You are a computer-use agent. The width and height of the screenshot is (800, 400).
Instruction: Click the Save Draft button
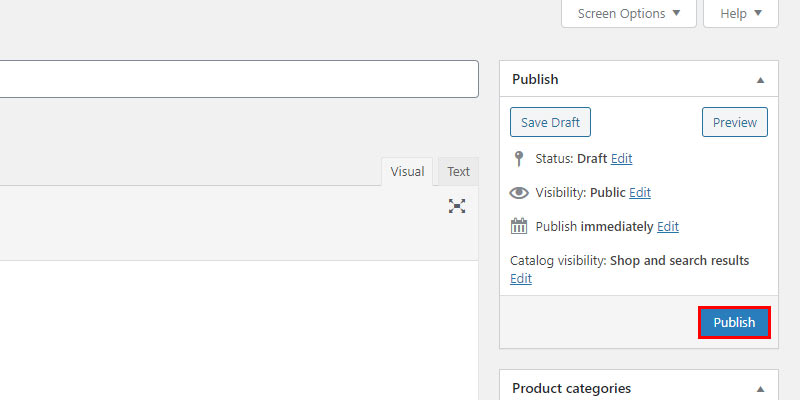(x=551, y=122)
